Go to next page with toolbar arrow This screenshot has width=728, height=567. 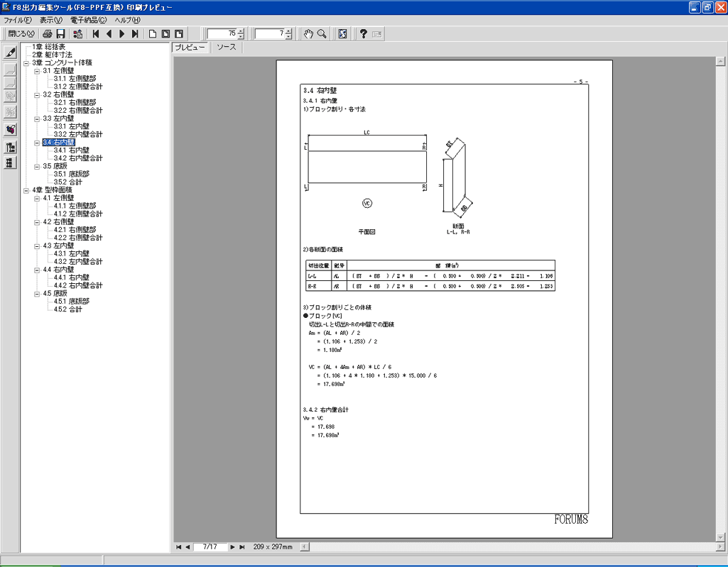coord(121,34)
